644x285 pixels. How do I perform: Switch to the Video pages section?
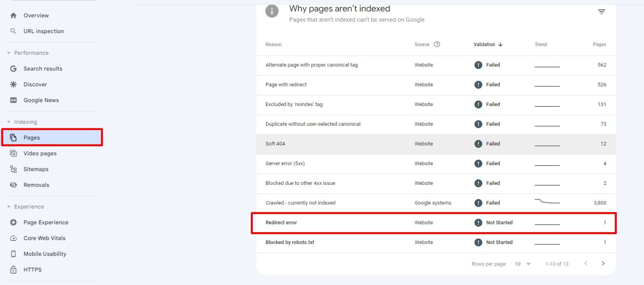[40, 153]
